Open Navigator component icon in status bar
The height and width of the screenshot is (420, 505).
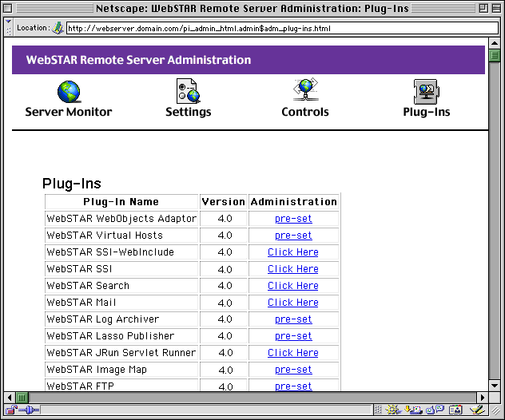click(393, 410)
